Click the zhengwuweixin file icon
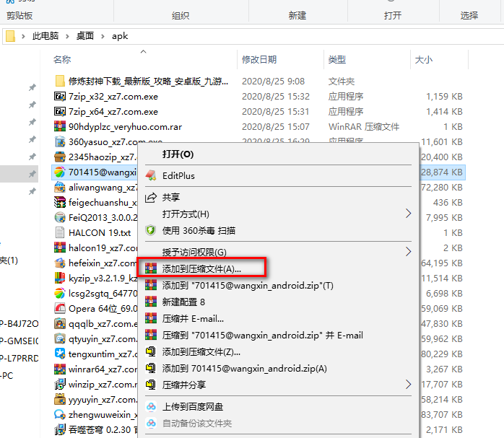The image size is (504, 438). pyautogui.click(x=60, y=415)
